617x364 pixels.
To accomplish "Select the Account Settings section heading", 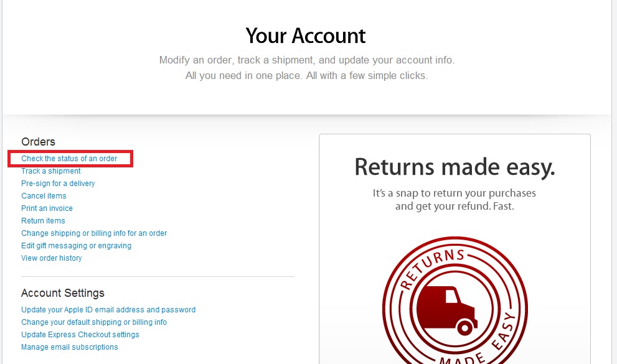I will pyautogui.click(x=63, y=293).
